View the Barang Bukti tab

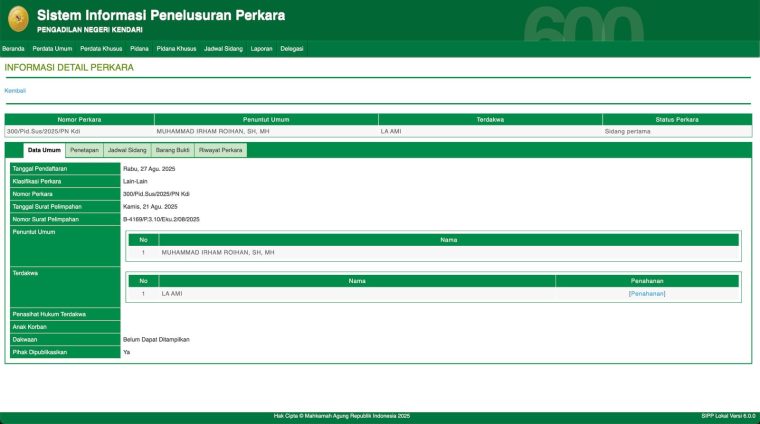pos(172,150)
